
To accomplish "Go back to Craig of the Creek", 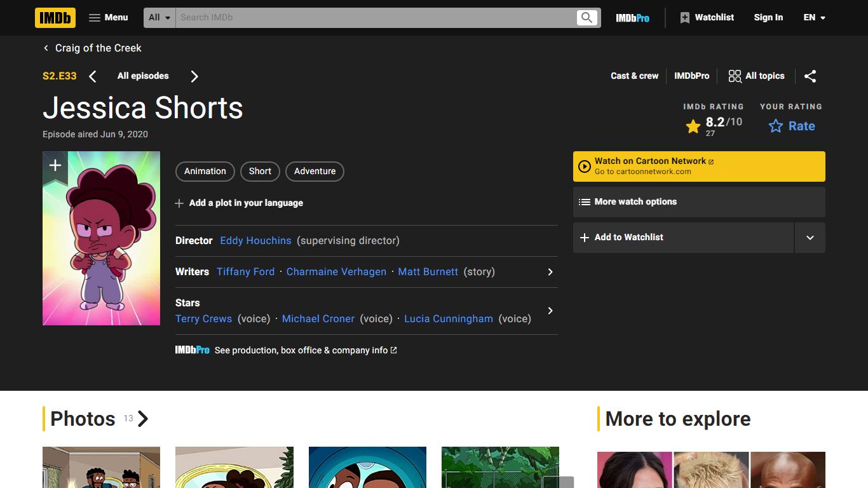I will click(x=92, y=48).
